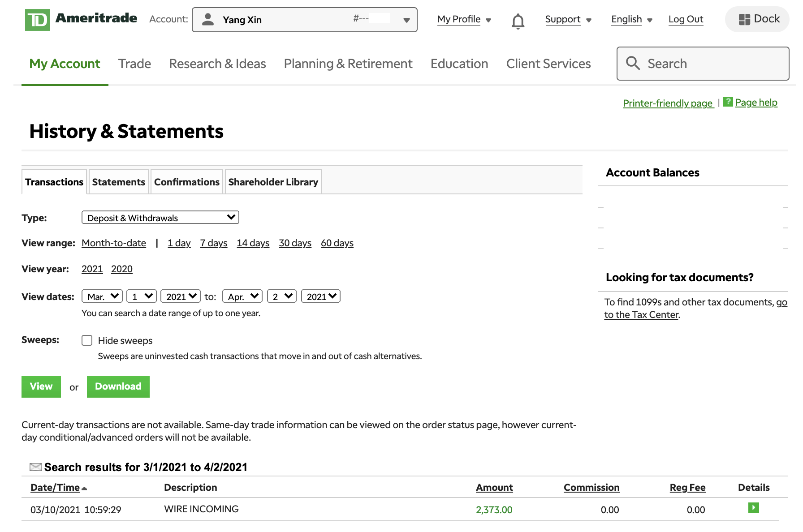803x532 pixels.
Task: Follow the go to the Tax Center link
Action: click(x=641, y=314)
